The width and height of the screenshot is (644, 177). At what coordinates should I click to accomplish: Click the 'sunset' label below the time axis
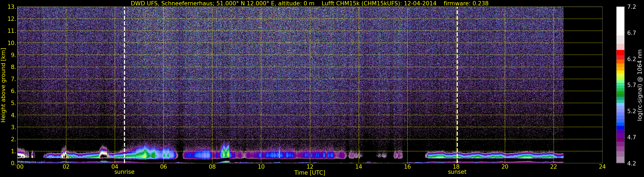tap(457, 172)
